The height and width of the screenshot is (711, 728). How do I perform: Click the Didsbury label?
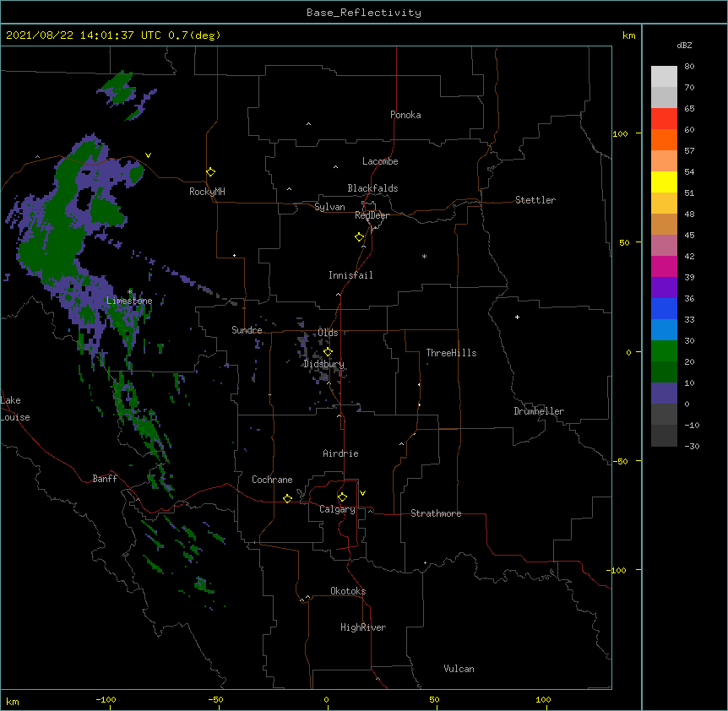point(324,364)
